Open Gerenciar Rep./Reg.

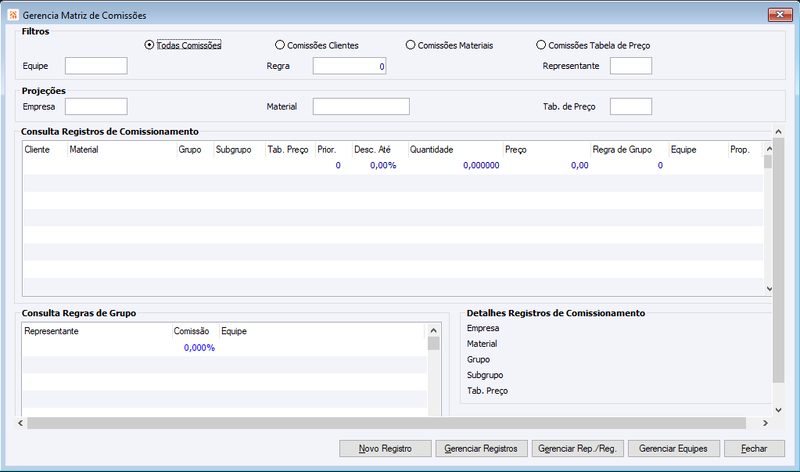(578, 449)
